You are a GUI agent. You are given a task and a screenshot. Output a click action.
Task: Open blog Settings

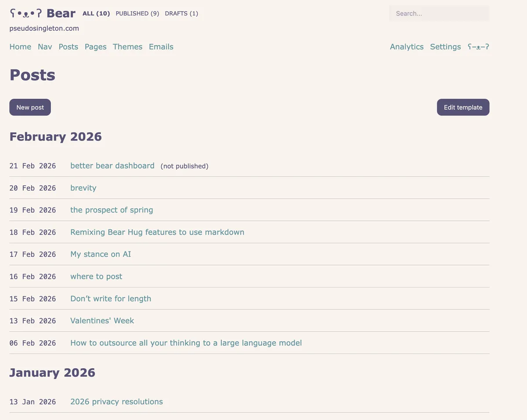tap(445, 47)
